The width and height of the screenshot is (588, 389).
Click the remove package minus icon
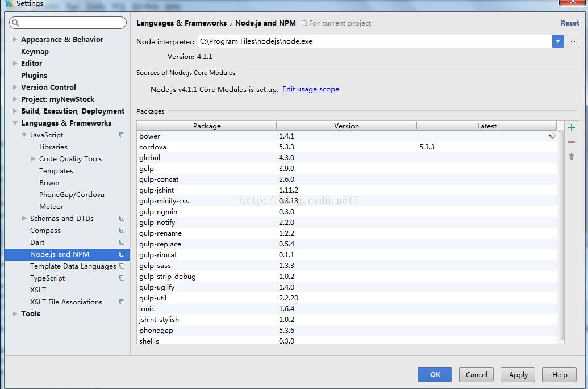571,142
